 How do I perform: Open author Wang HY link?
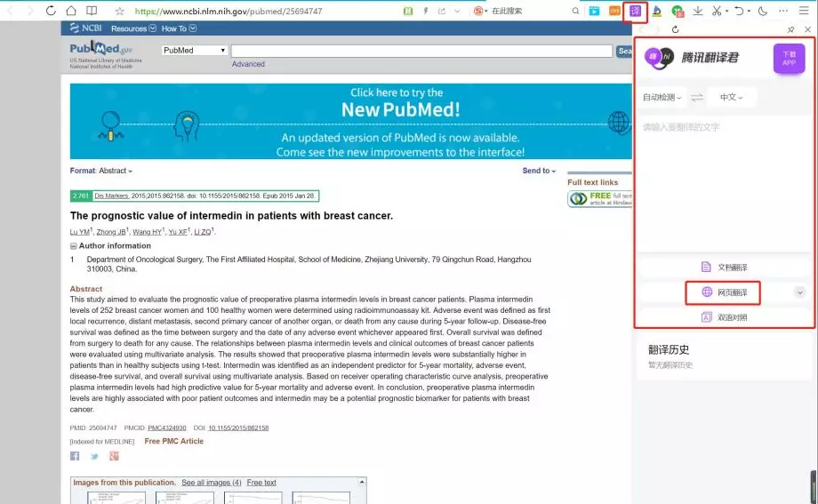pos(147,232)
